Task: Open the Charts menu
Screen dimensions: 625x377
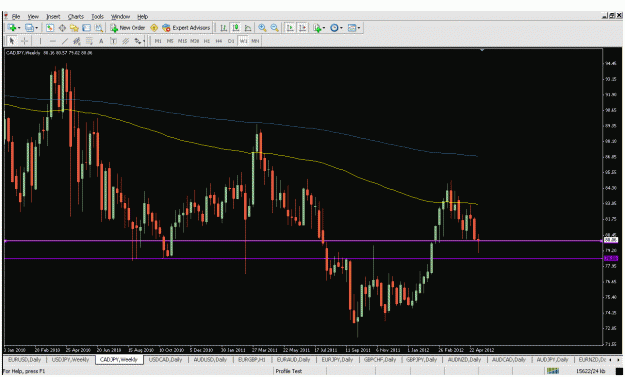Action: (76, 17)
